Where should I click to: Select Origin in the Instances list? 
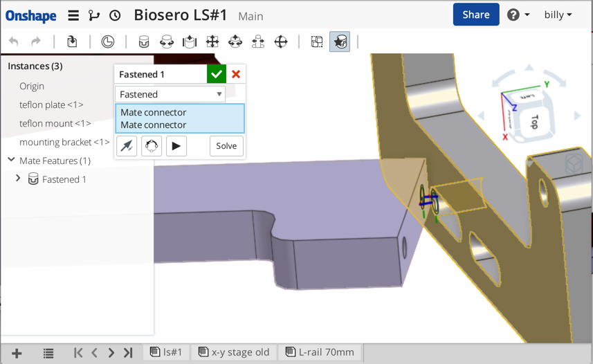(32, 87)
